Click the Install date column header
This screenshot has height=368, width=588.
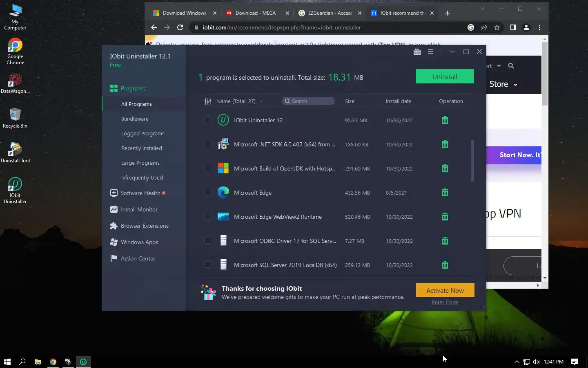click(399, 101)
